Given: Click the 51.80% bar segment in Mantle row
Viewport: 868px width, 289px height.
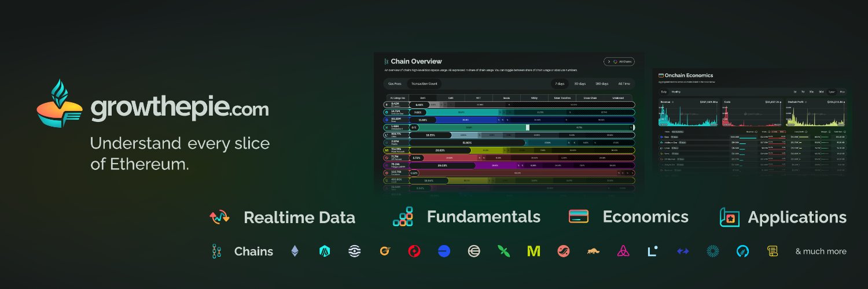Looking at the screenshot, I should [467, 143].
